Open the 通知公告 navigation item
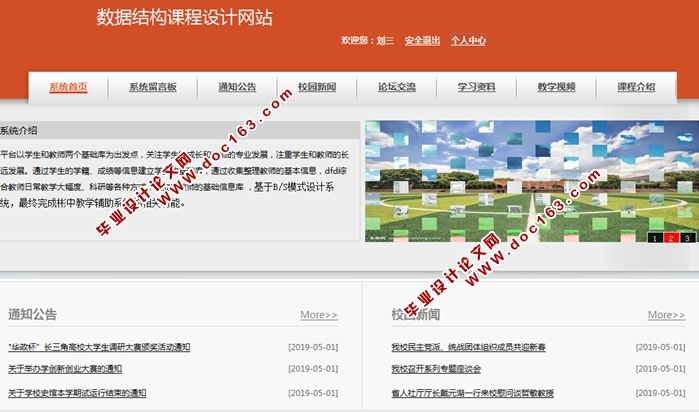 click(x=237, y=87)
